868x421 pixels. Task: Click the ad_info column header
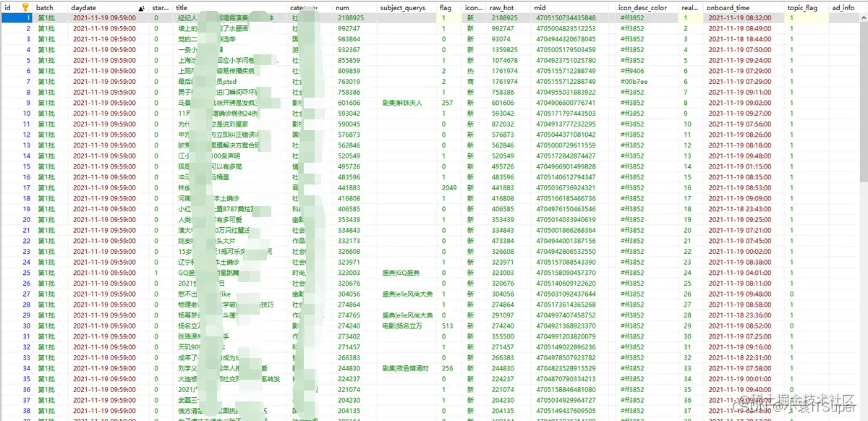[843, 7]
